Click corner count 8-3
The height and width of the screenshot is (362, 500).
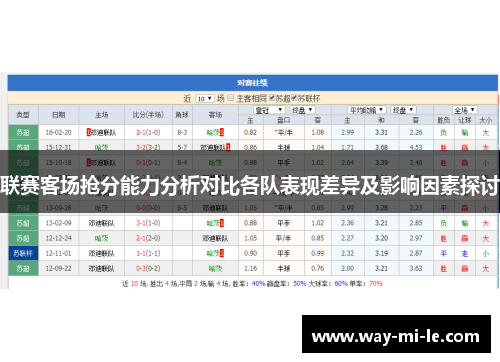[182, 132]
